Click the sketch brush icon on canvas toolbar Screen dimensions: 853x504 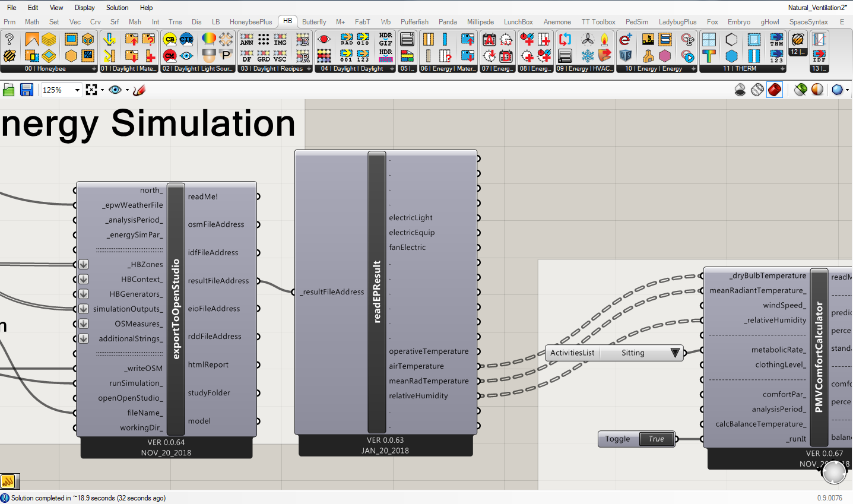pyautogui.click(x=139, y=90)
